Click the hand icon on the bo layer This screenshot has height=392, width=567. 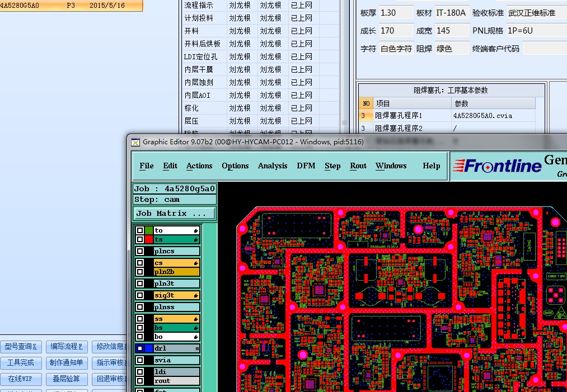click(x=196, y=337)
